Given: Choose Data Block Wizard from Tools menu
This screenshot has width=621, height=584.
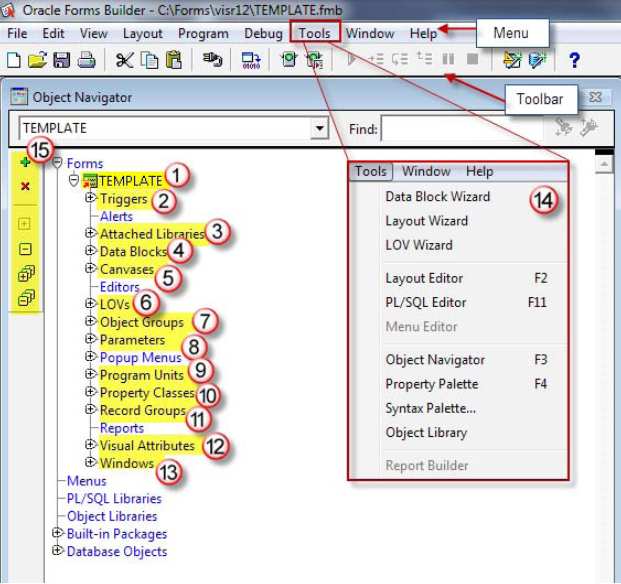Looking at the screenshot, I should (438, 196).
